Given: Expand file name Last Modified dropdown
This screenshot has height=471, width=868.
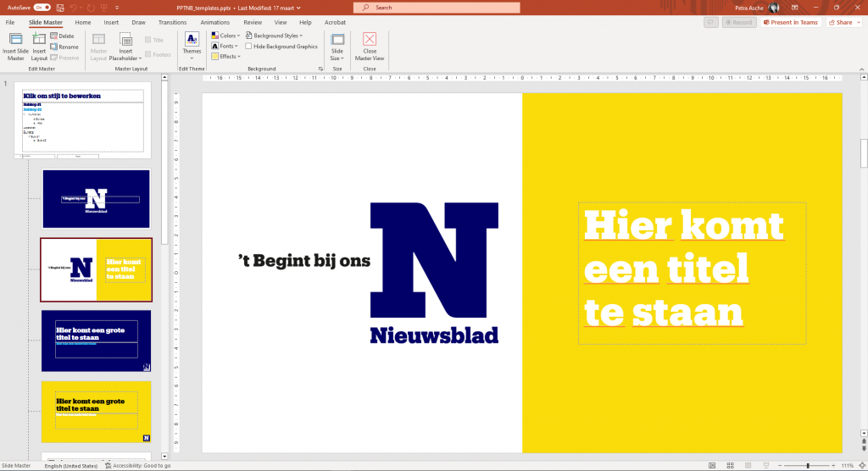Looking at the screenshot, I should click(x=298, y=8).
